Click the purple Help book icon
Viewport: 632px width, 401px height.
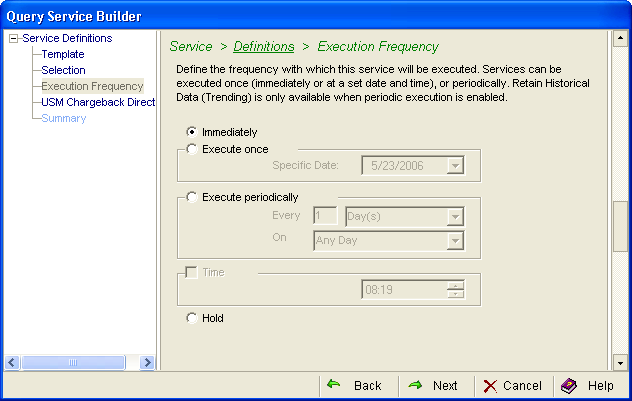[569, 386]
